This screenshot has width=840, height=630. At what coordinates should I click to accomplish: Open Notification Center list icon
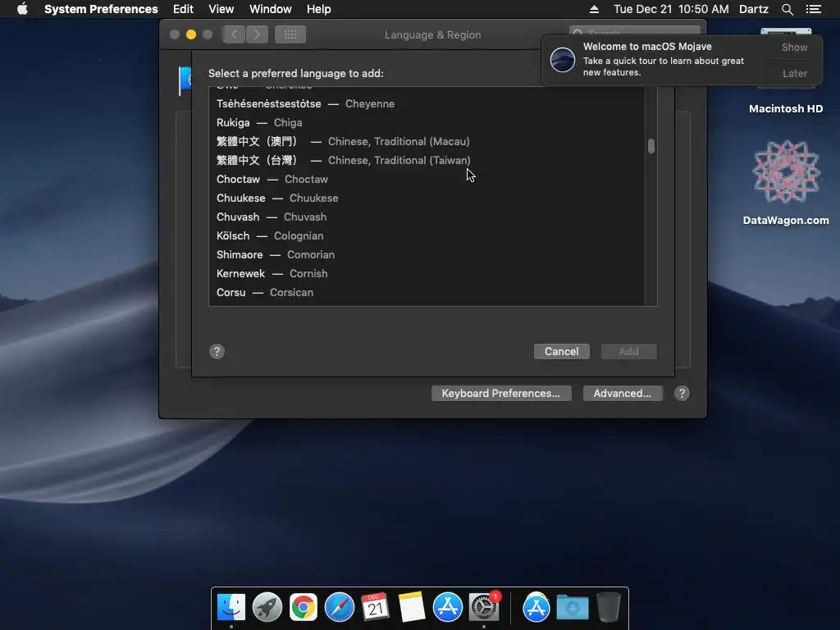(x=813, y=9)
